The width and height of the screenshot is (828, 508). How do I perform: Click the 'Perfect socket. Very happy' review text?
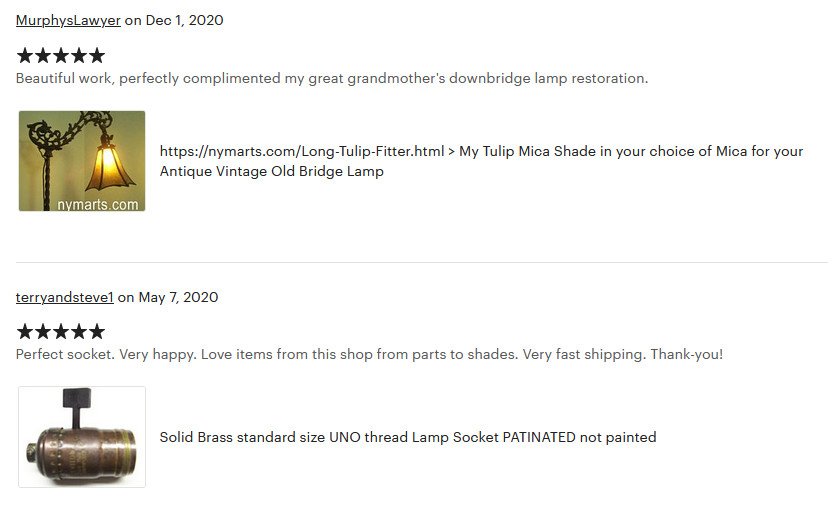coord(369,354)
